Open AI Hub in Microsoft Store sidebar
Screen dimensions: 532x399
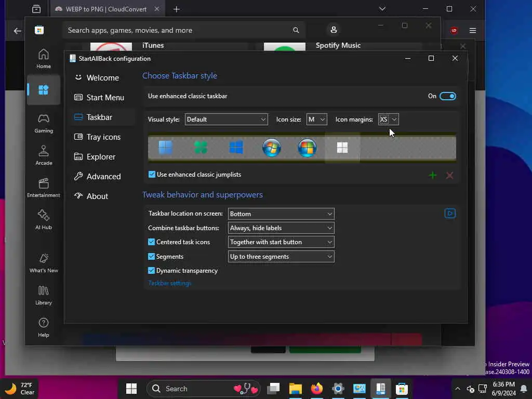(44, 220)
